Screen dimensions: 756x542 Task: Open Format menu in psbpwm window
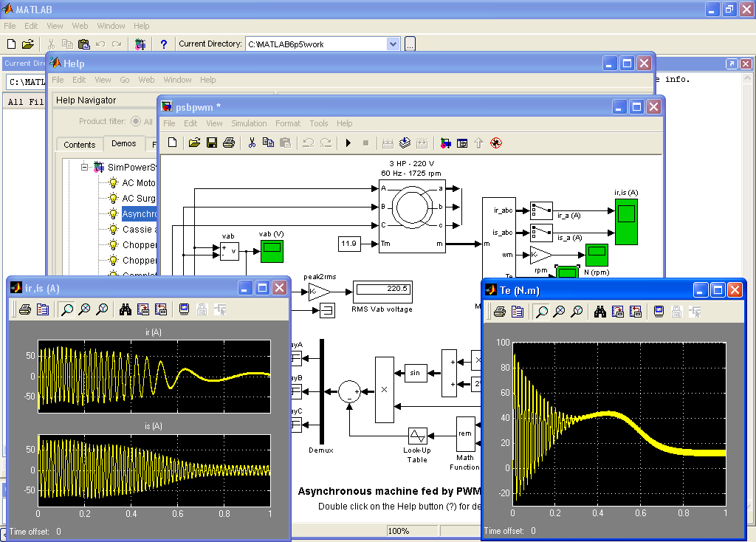288,123
